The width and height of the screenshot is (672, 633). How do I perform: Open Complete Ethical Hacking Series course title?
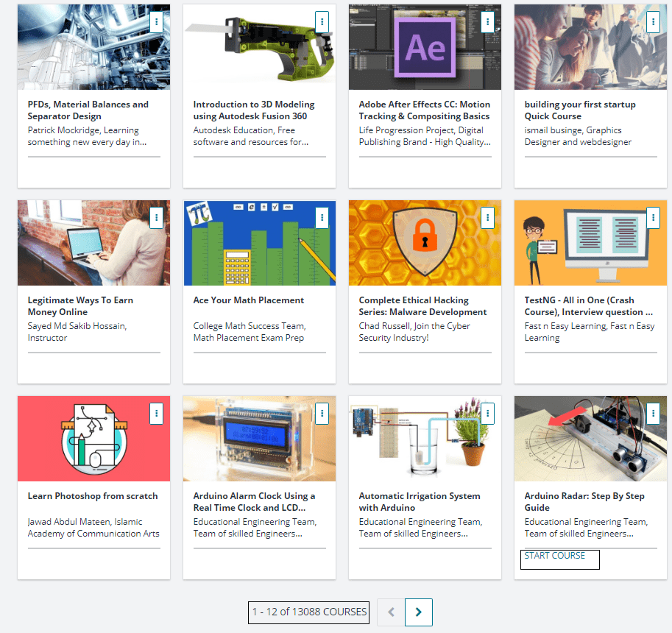pyautogui.click(x=422, y=306)
